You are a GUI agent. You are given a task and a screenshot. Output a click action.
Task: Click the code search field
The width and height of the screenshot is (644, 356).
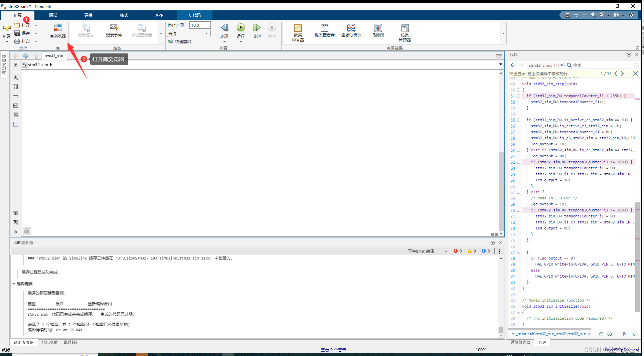[601, 65]
